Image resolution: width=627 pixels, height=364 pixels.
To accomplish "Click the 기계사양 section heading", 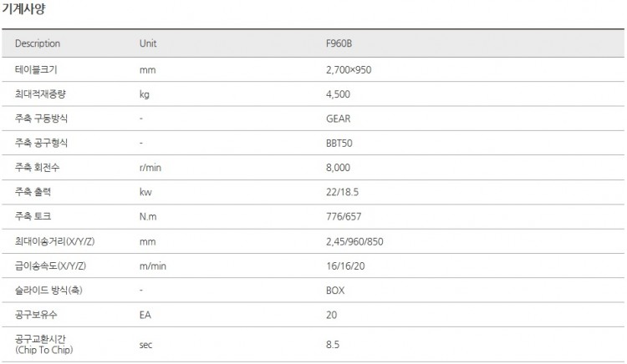I will [23, 9].
